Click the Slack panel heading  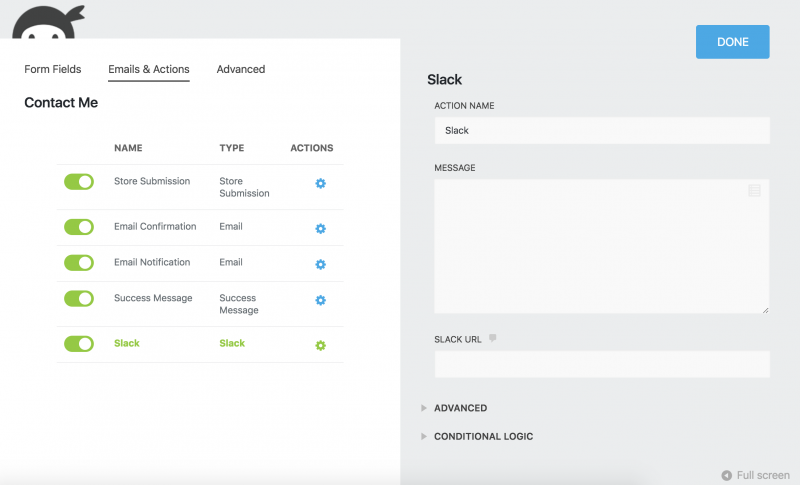[444, 80]
